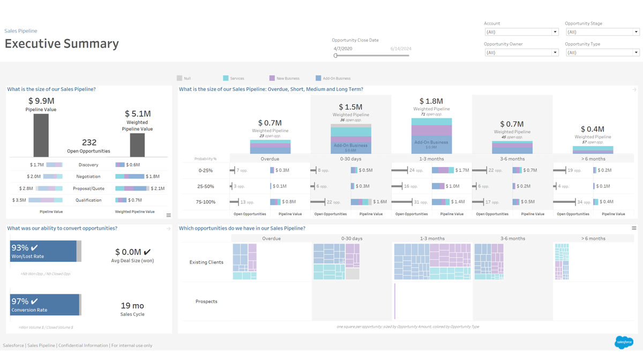Click the Salesforce cloud logo

click(624, 342)
